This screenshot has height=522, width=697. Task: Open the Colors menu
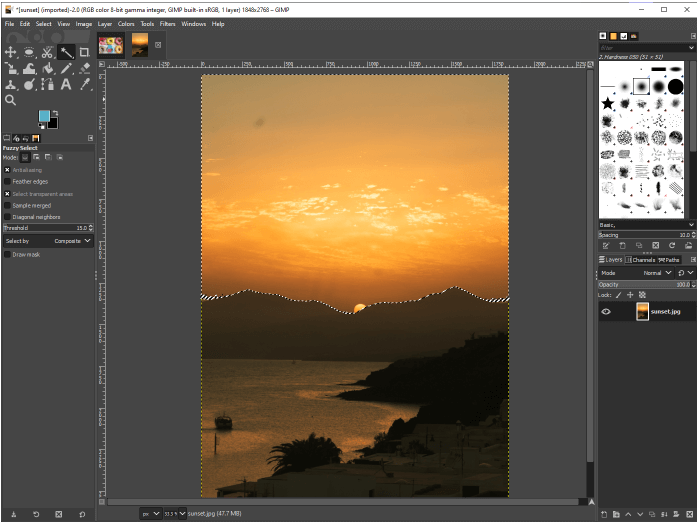(126, 23)
